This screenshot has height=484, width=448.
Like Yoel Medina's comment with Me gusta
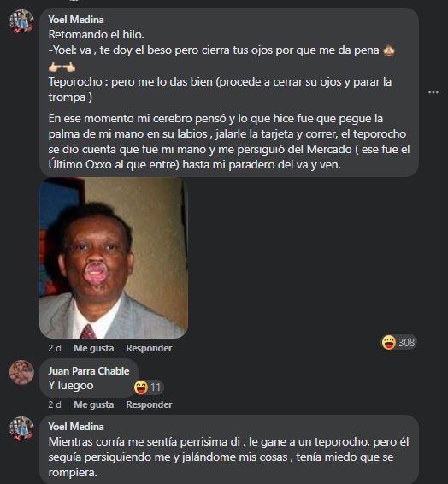click(93, 348)
